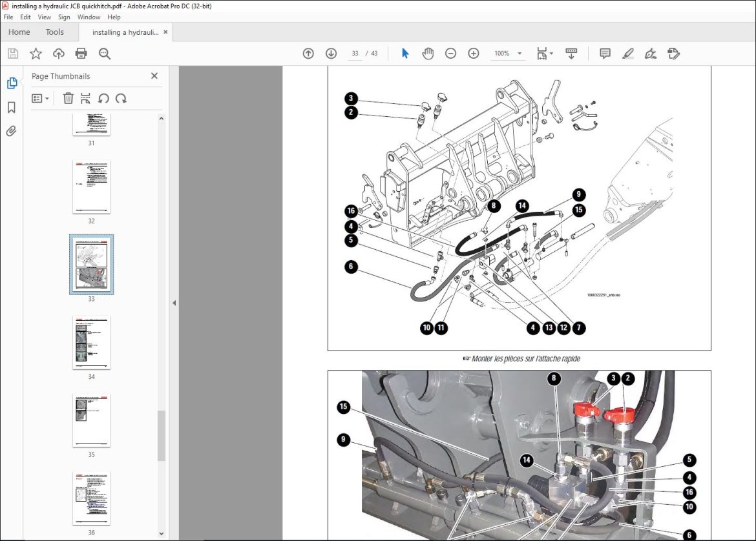
Task: Rotate selected pages counterclockwise
Action: (x=103, y=99)
